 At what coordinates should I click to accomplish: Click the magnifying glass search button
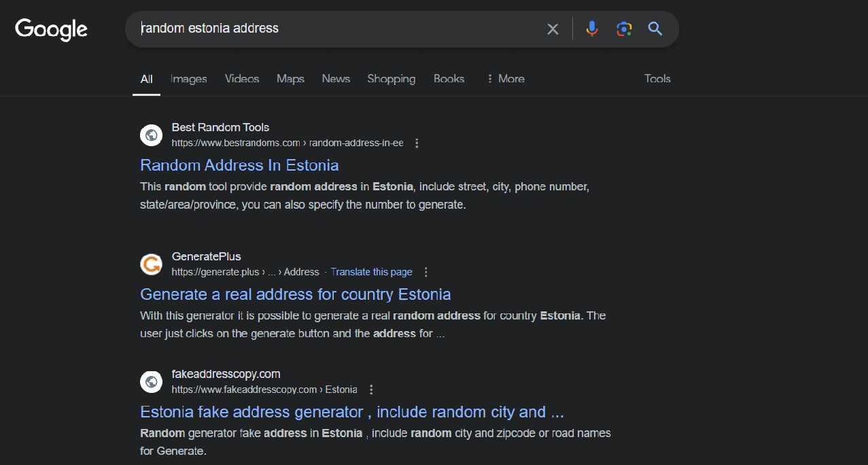click(x=655, y=29)
